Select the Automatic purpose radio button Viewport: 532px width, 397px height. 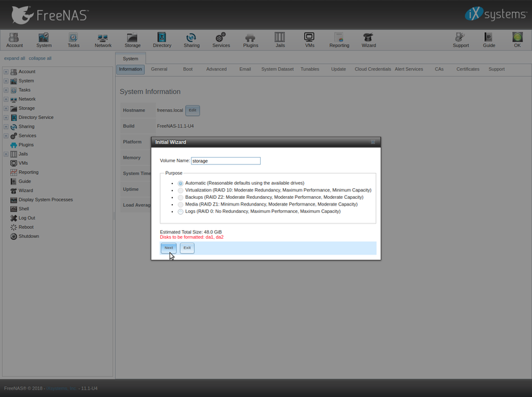[x=180, y=184]
